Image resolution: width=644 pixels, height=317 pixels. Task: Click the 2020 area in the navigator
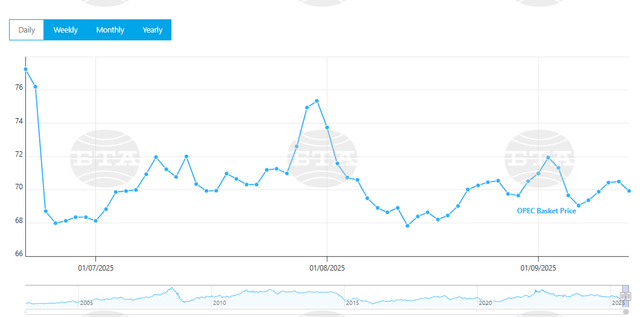click(x=485, y=302)
